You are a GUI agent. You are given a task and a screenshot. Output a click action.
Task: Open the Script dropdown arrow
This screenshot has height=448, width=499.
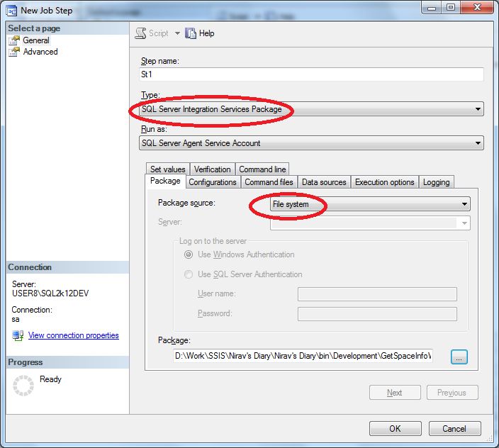pyautogui.click(x=177, y=33)
